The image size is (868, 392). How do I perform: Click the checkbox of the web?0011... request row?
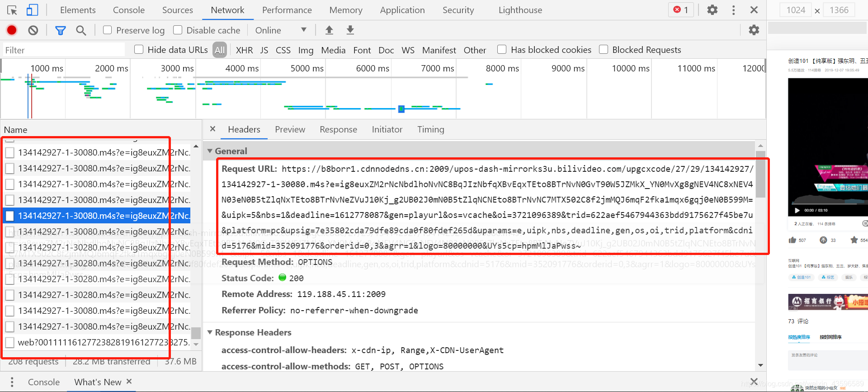click(x=9, y=343)
